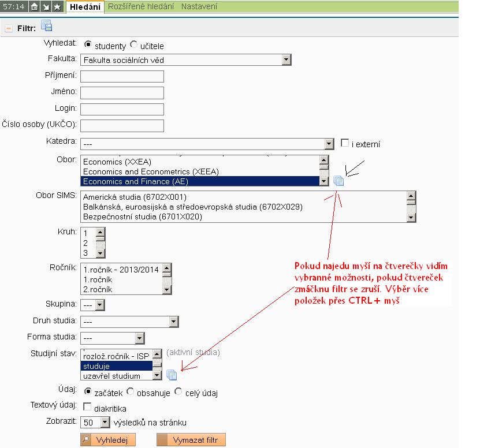The image size is (480, 448).
Task: Click the Obor SIMS list scroll-up arrow
Action: [411, 196]
